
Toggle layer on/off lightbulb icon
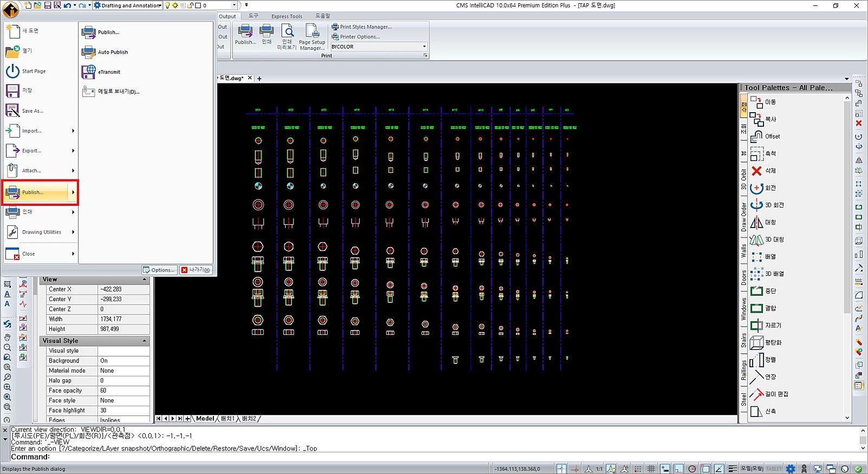pos(168,5)
